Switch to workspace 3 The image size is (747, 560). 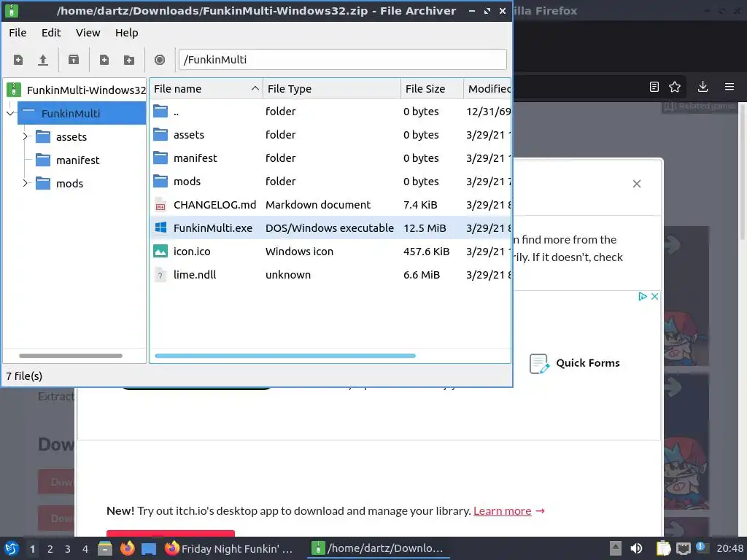[68, 549]
